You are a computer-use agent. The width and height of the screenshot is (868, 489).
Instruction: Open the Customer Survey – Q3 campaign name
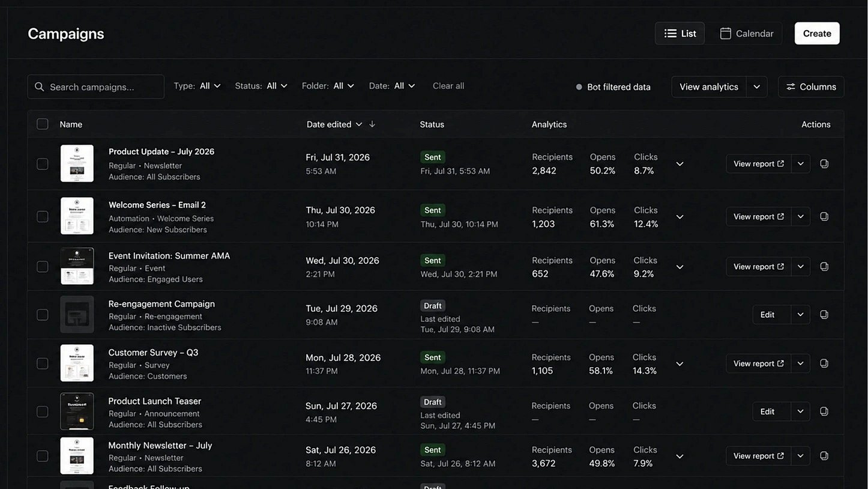[x=153, y=352]
